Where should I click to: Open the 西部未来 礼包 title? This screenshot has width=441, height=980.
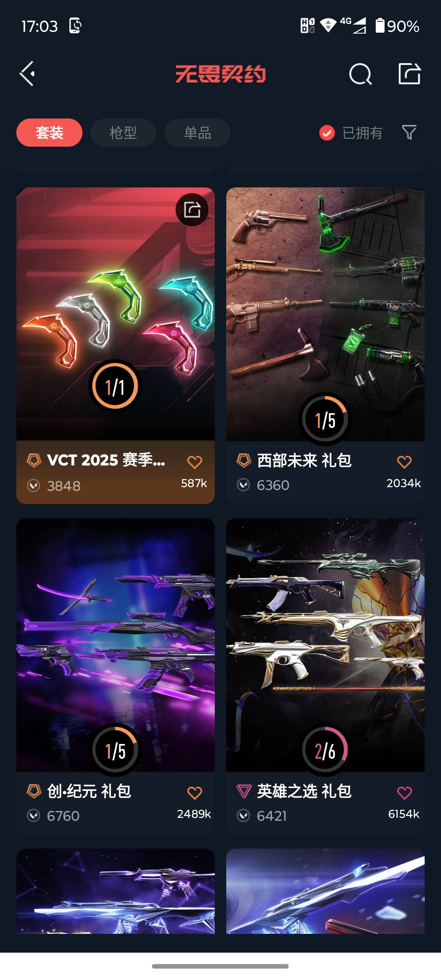(304, 461)
